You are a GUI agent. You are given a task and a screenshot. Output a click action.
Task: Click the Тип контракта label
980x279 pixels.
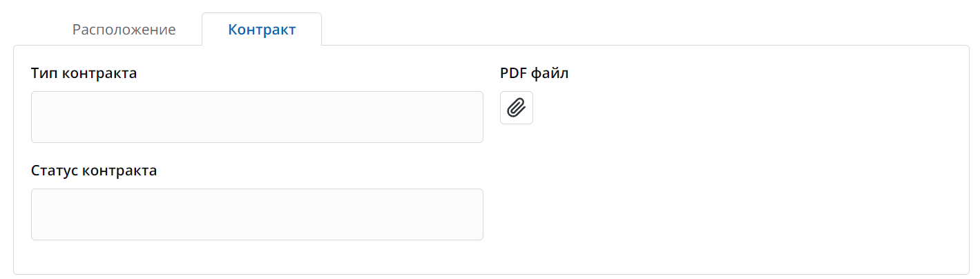[84, 73]
